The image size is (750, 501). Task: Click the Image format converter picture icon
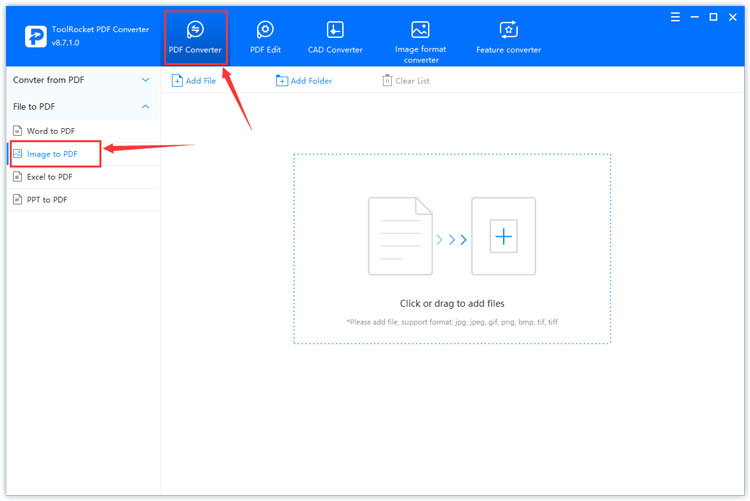(x=420, y=29)
